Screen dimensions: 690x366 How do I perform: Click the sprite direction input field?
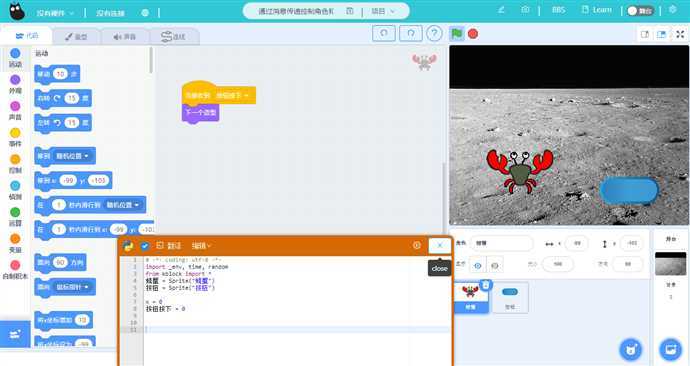[x=628, y=264]
